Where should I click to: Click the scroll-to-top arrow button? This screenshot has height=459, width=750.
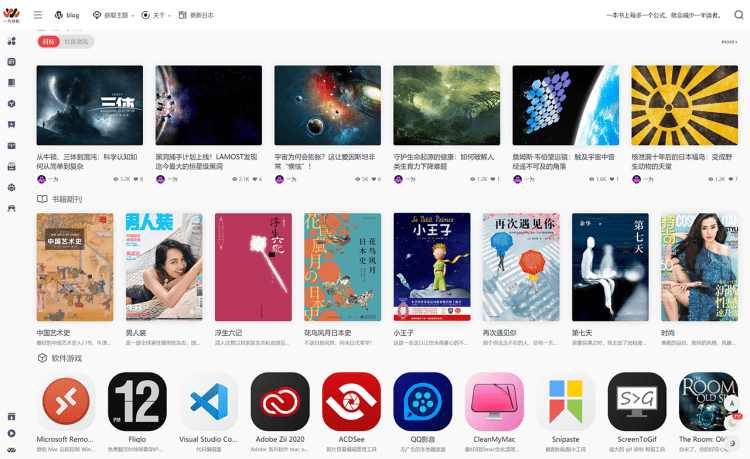pos(732,403)
